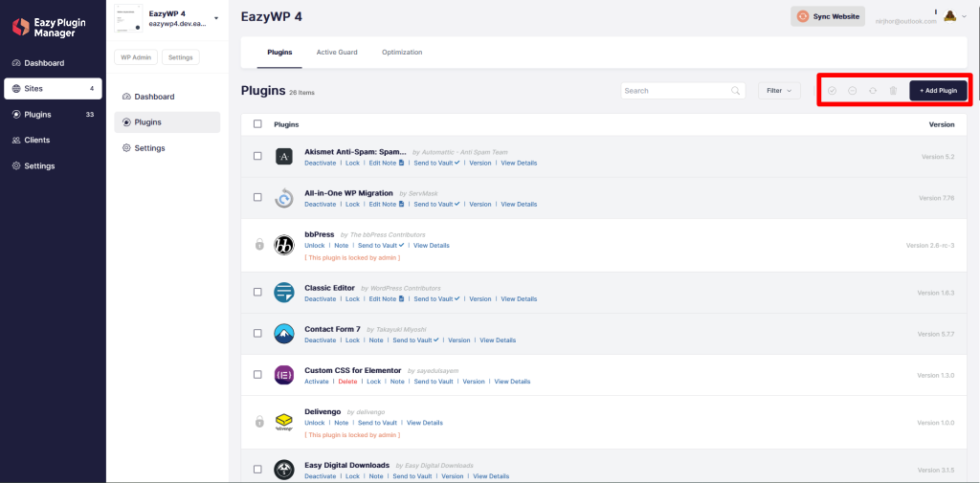
Task: Switch to the Active Guard tab
Action: point(337,53)
